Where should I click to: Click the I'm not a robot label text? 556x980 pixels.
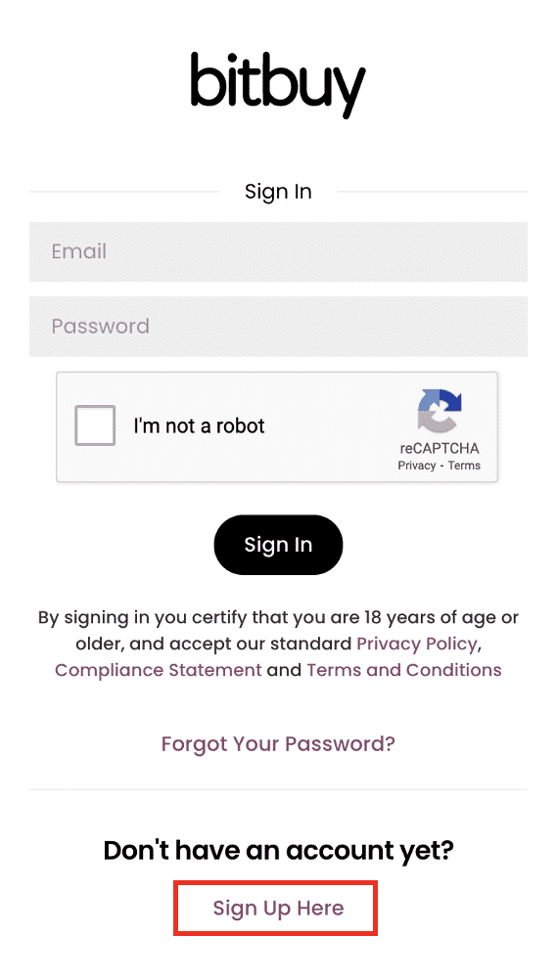click(199, 425)
